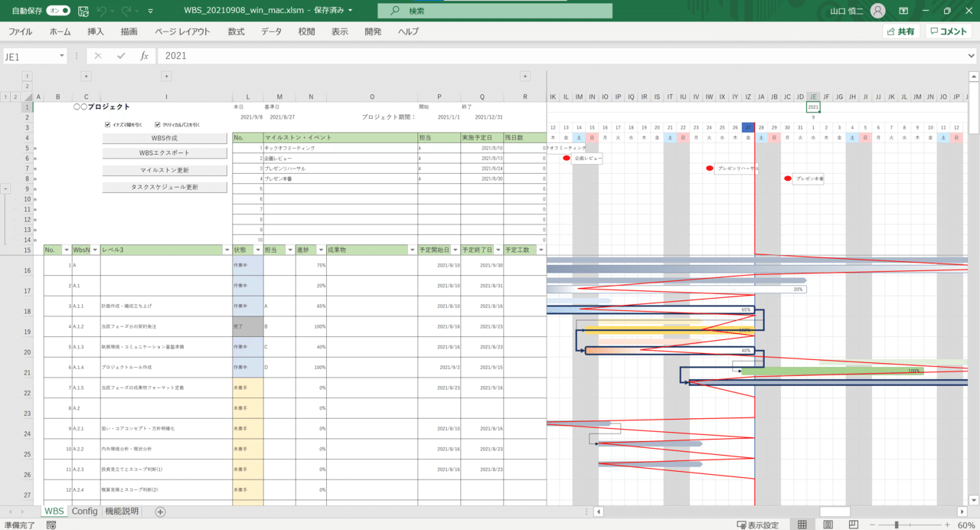
Task: Click the macro recording icon in status bar
Action: point(51,525)
